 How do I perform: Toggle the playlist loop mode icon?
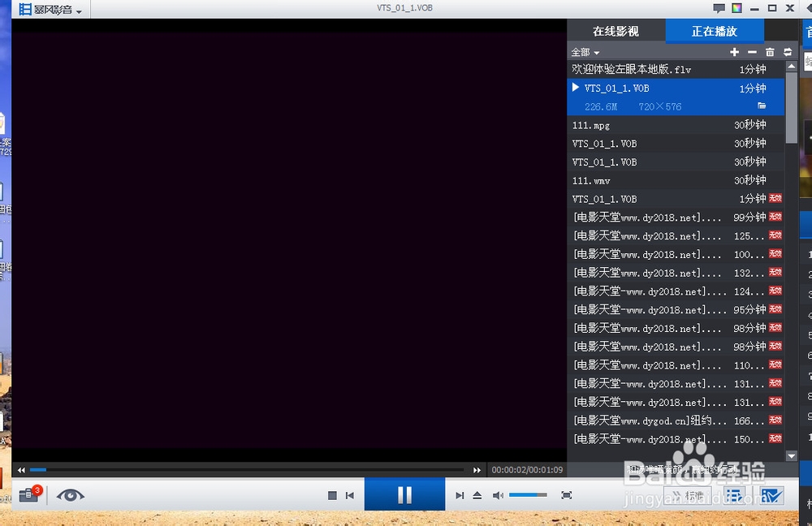point(788,52)
